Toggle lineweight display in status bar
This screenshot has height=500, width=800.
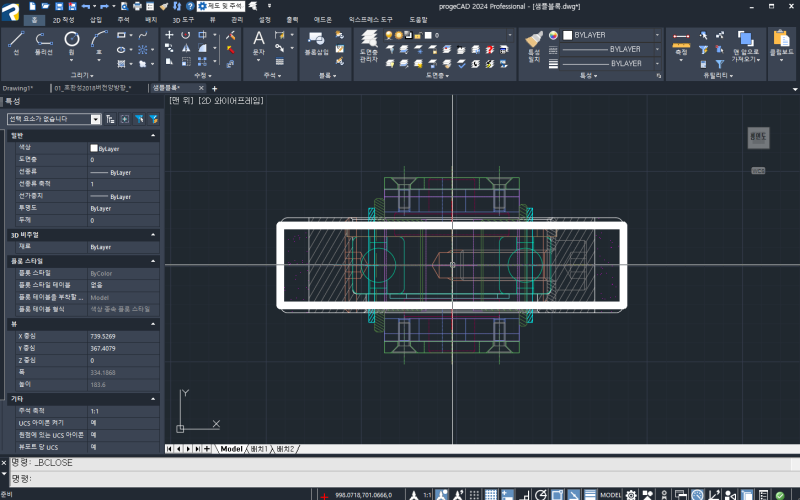pyautogui.click(x=590, y=494)
